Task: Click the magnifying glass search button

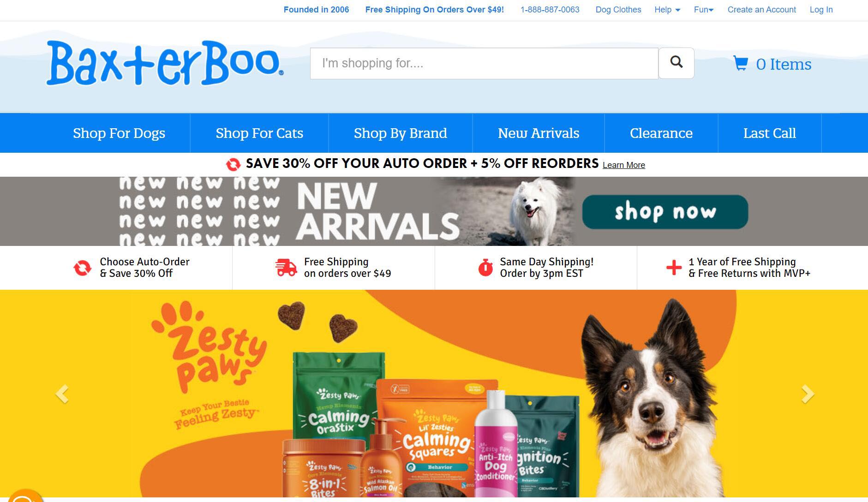Action: [676, 63]
